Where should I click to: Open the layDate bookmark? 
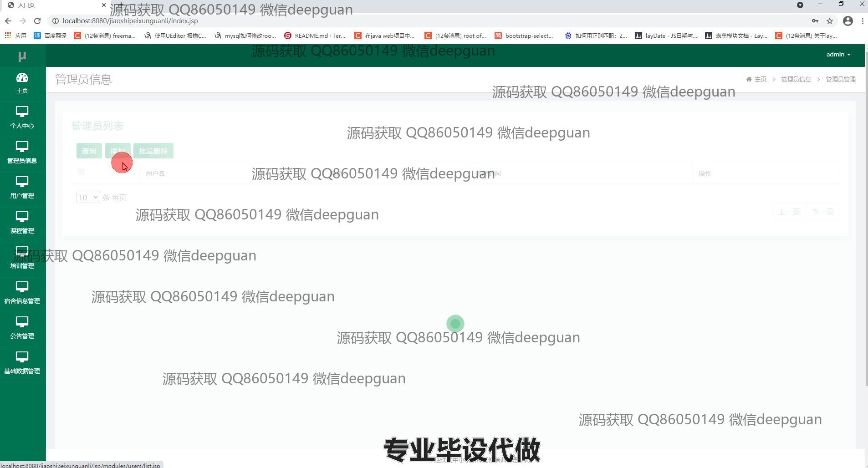click(x=666, y=36)
